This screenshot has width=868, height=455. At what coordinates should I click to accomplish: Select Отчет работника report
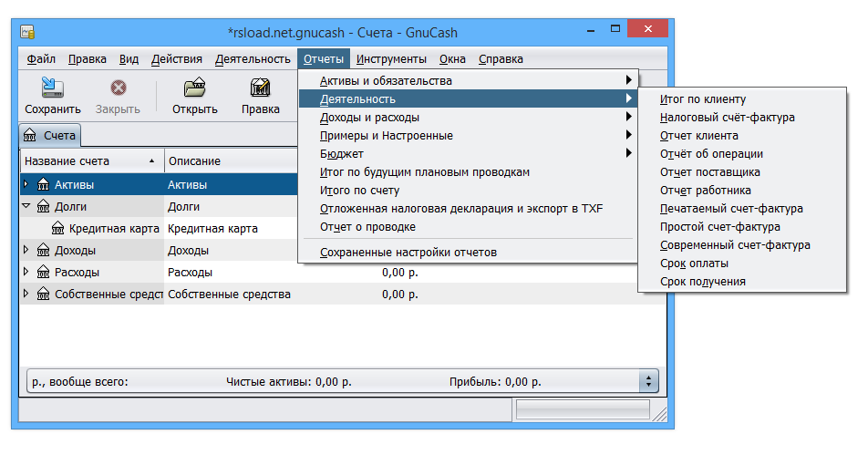click(x=742, y=190)
